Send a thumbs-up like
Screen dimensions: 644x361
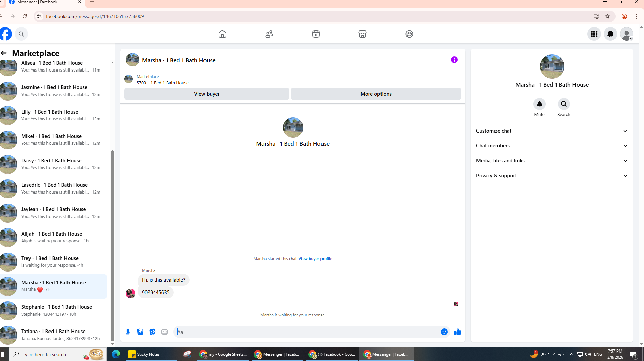(x=457, y=332)
